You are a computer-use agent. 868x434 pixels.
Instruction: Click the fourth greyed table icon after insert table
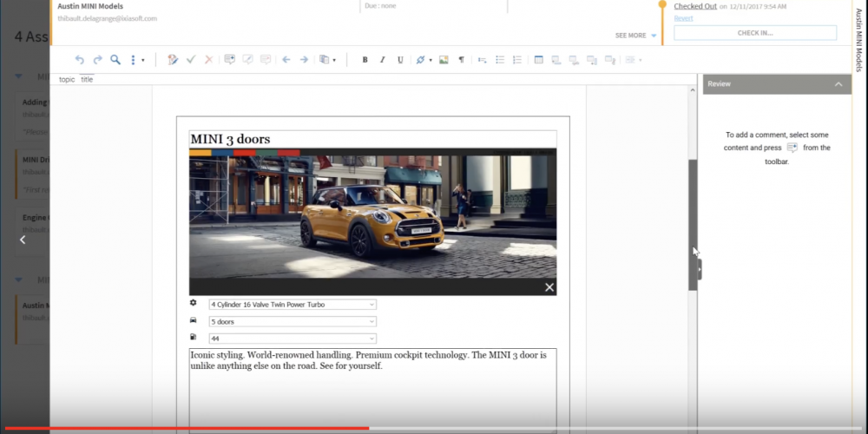point(610,60)
